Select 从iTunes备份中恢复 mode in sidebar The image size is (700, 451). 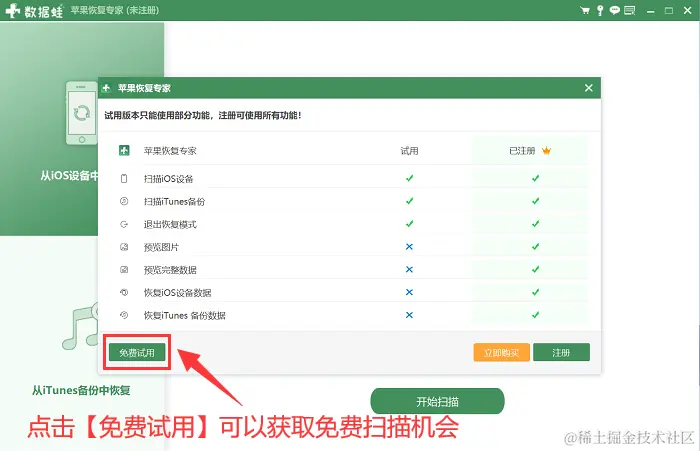tap(81, 390)
